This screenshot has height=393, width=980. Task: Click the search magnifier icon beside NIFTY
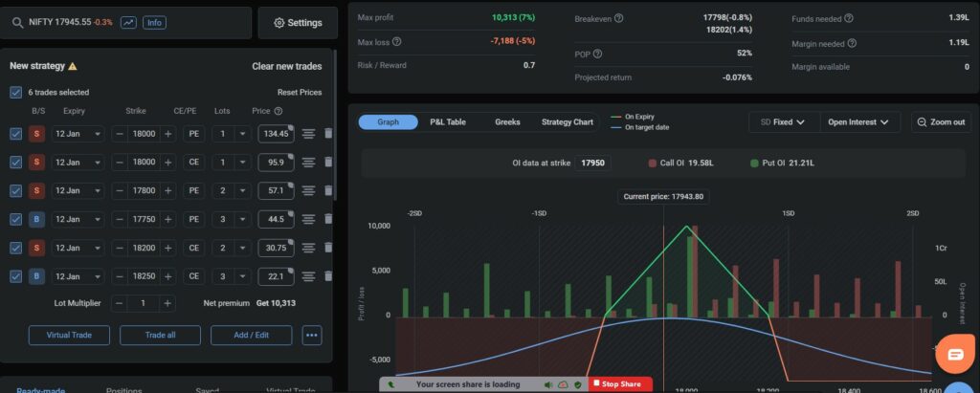(17, 23)
